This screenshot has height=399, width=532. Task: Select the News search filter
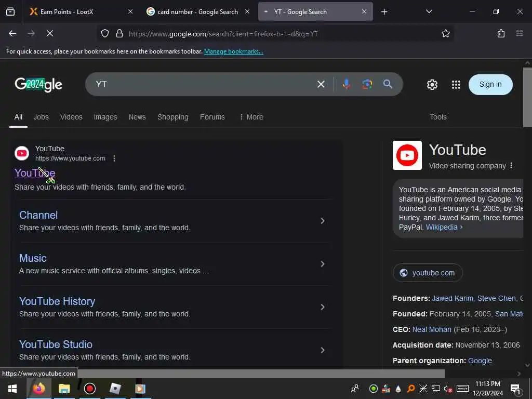(137, 117)
